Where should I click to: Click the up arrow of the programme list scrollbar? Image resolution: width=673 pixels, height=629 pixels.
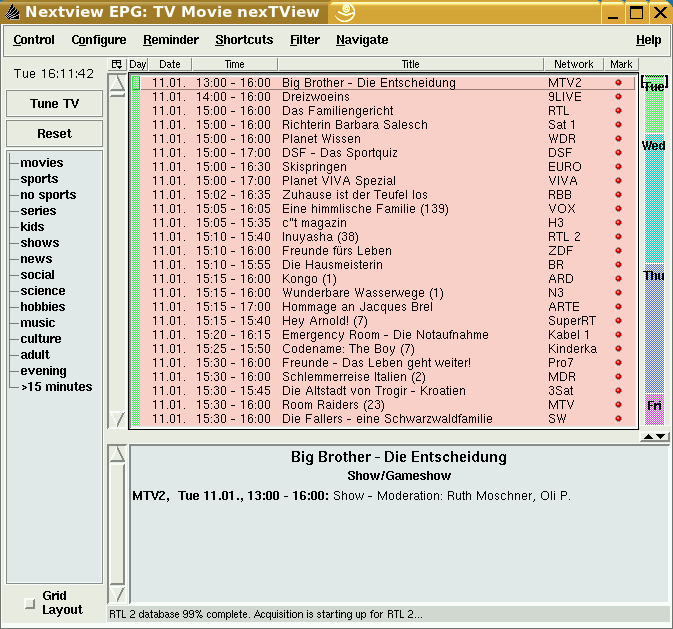[118, 85]
